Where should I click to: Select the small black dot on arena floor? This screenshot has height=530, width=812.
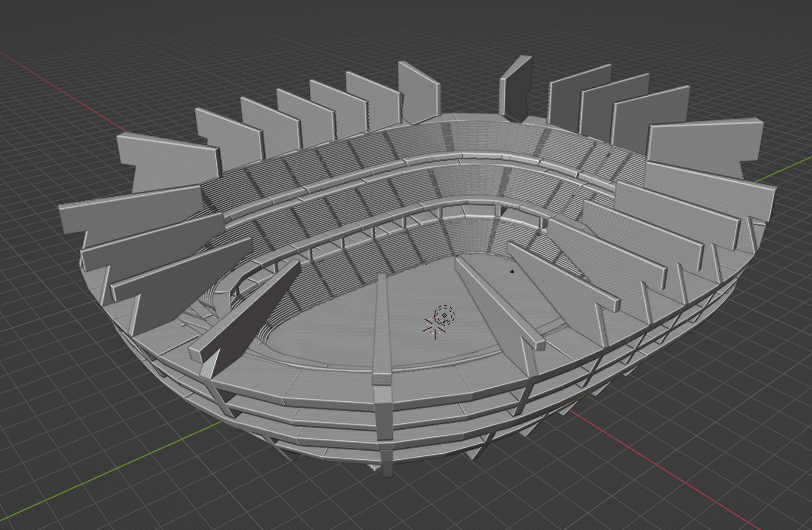(512, 271)
